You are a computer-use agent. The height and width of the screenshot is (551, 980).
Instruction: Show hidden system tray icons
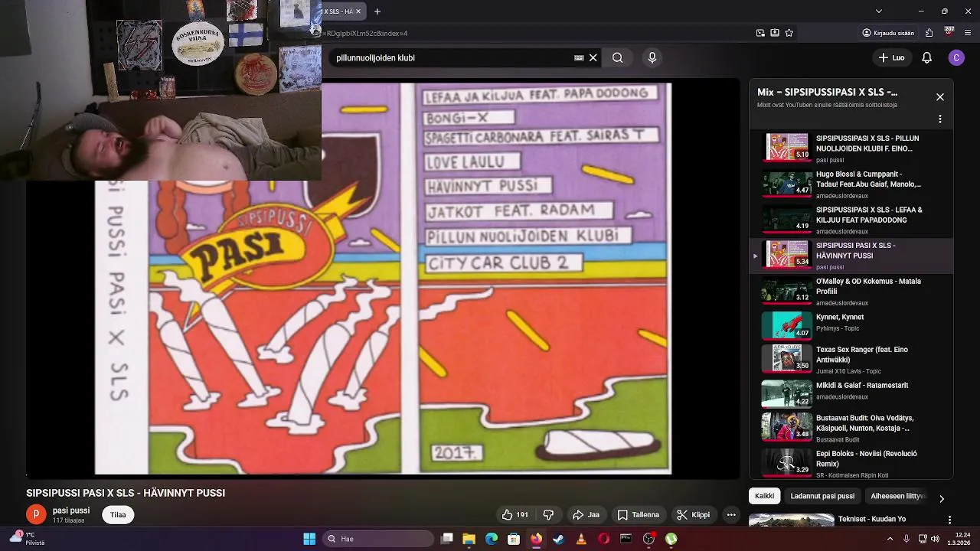coord(890,539)
